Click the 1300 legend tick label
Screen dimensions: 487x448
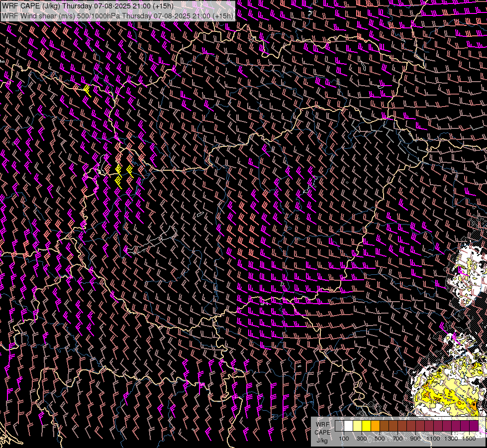click(451, 439)
